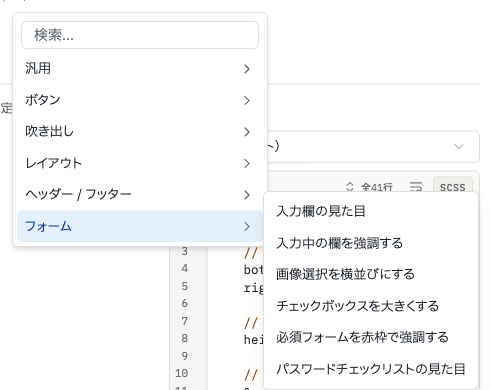Image resolution: width=491 pixels, height=390 pixels.
Task: Open the ボタン submenu
Action: click(x=140, y=100)
